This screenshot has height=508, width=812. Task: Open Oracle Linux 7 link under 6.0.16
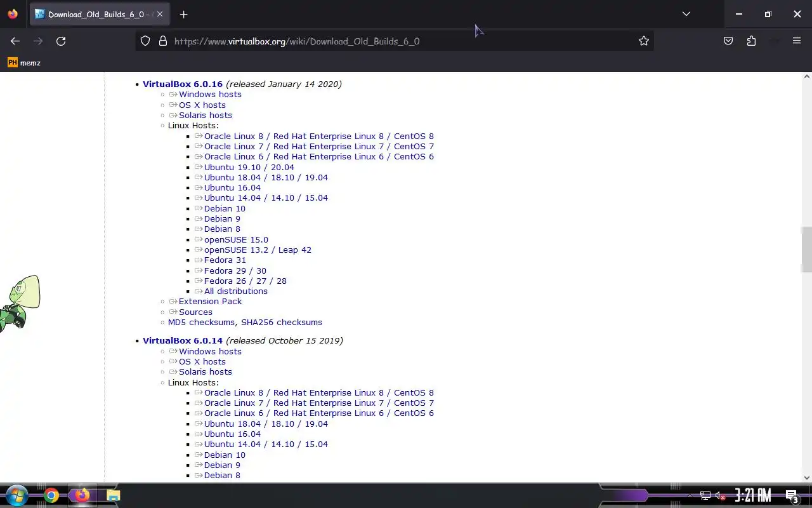click(x=318, y=146)
